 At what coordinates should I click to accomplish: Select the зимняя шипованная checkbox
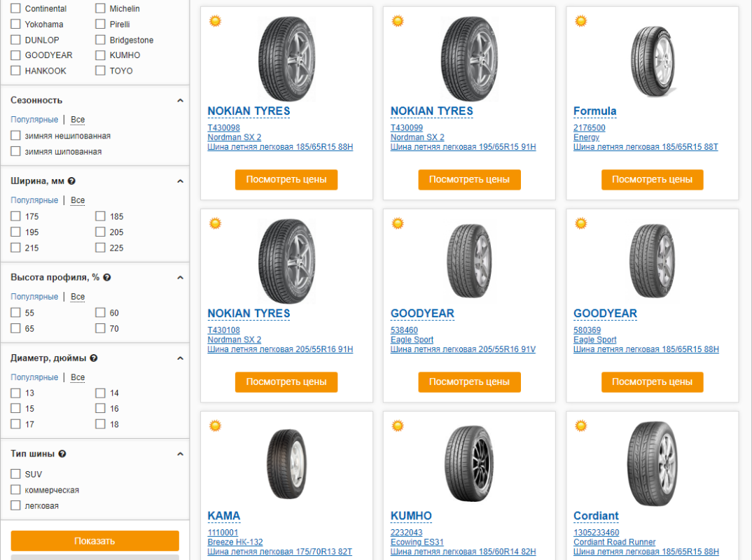pos(16,151)
